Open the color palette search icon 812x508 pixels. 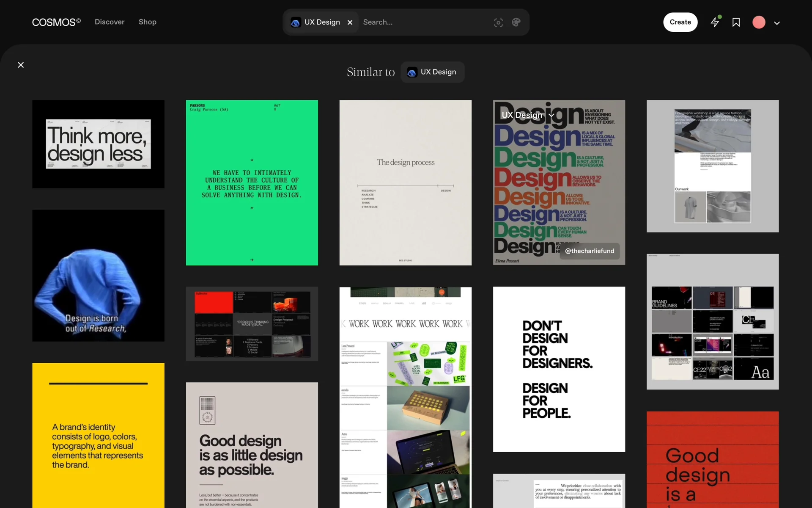(x=516, y=22)
